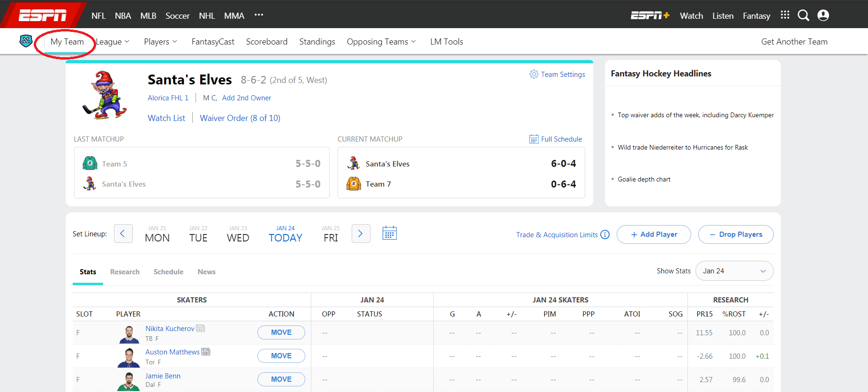The height and width of the screenshot is (392, 868).
Task: Open Waiver Order (8 of 10) link
Action: (x=240, y=118)
